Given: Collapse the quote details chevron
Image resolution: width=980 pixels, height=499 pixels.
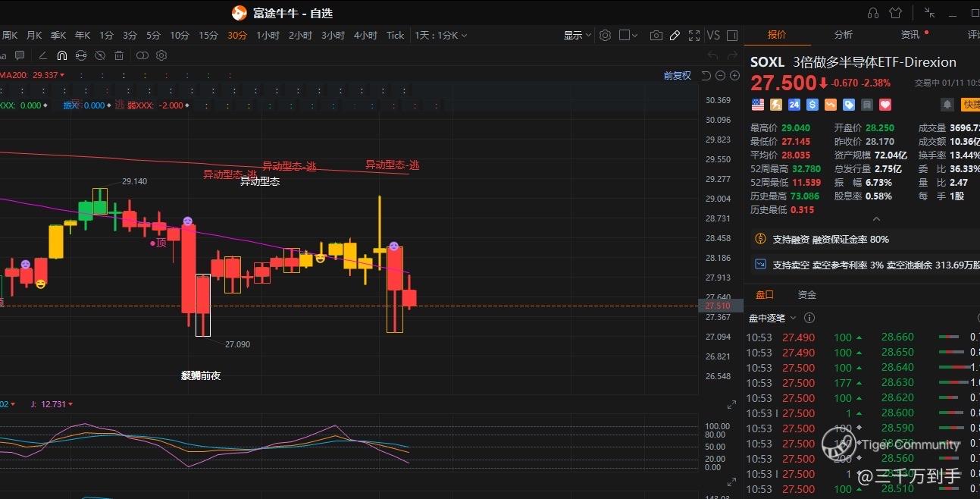Looking at the screenshot, I should [x=876, y=219].
